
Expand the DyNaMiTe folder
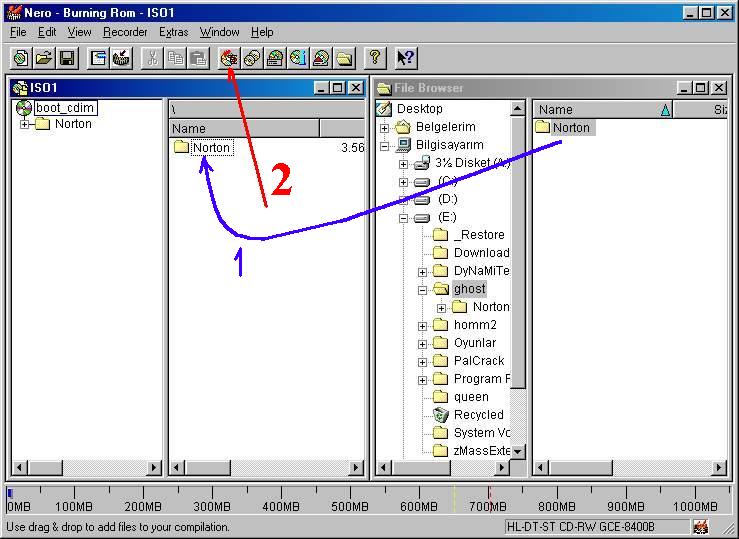(x=422, y=272)
